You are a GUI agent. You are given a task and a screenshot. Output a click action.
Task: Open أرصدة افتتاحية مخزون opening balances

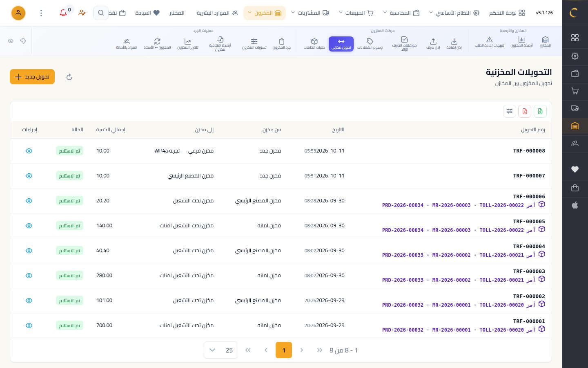(220, 44)
